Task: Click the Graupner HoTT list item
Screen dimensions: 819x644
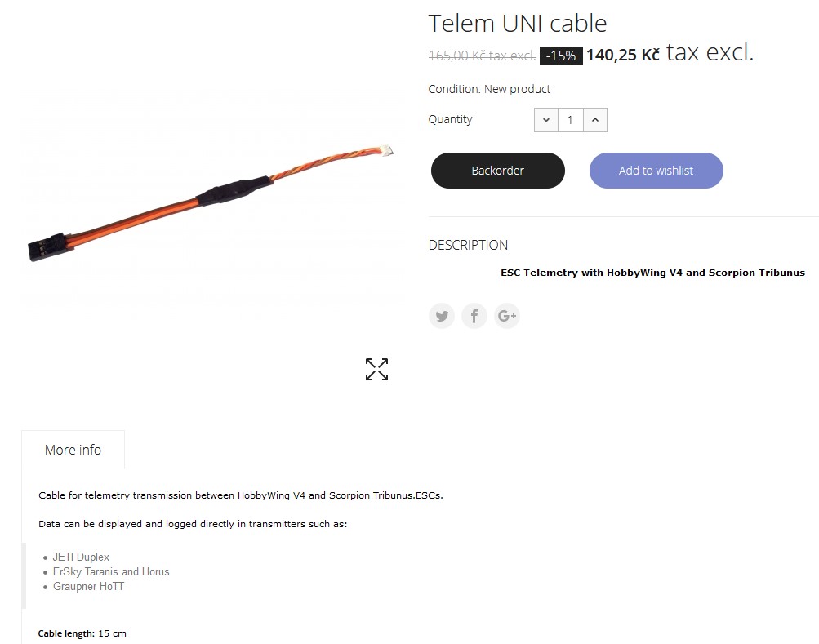Action: pos(88,586)
